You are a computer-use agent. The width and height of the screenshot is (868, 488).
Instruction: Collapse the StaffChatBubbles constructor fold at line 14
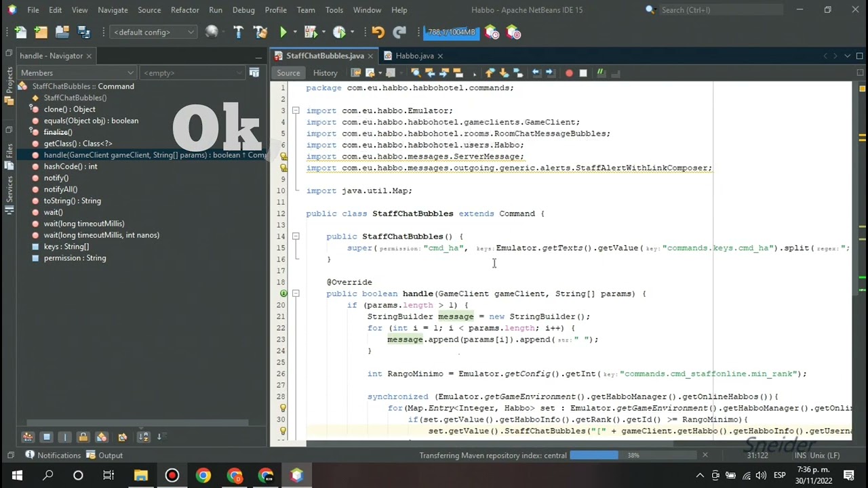[x=296, y=237]
